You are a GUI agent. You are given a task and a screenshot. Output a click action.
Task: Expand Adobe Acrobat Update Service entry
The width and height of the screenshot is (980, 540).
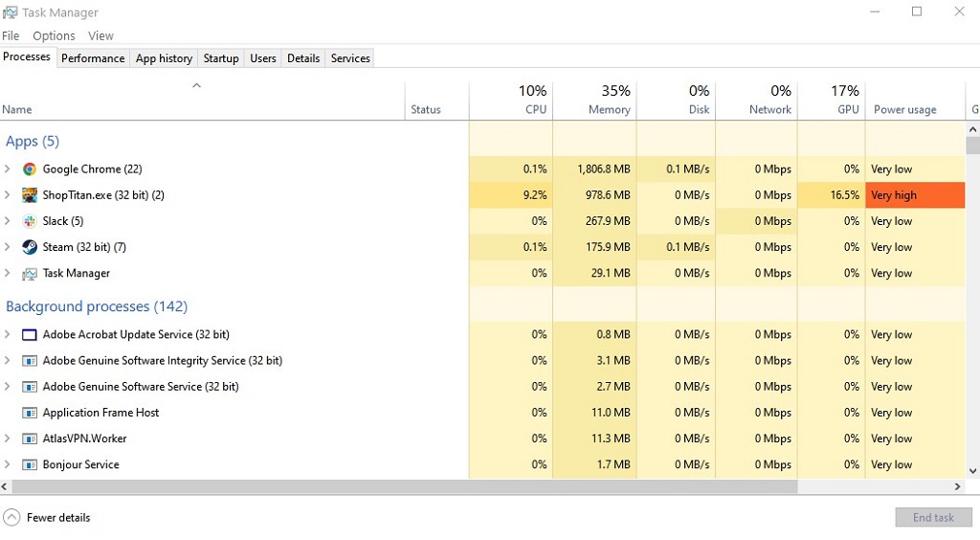(8, 334)
